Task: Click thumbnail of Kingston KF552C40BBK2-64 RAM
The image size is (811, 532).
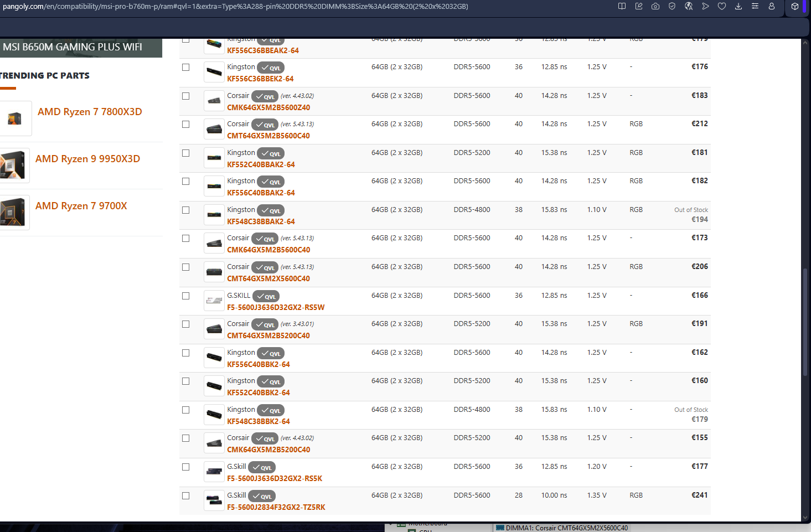Action: (x=214, y=386)
